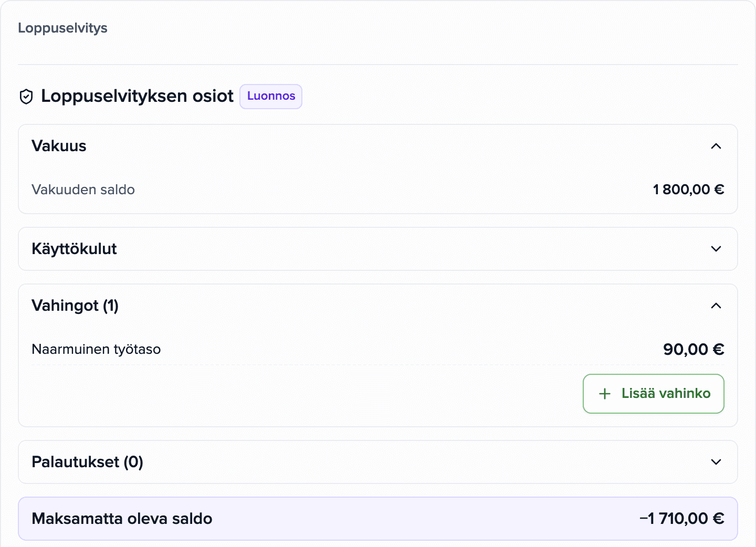756x547 pixels.
Task: Click the Loppuselvitys page title
Action: [x=62, y=28]
